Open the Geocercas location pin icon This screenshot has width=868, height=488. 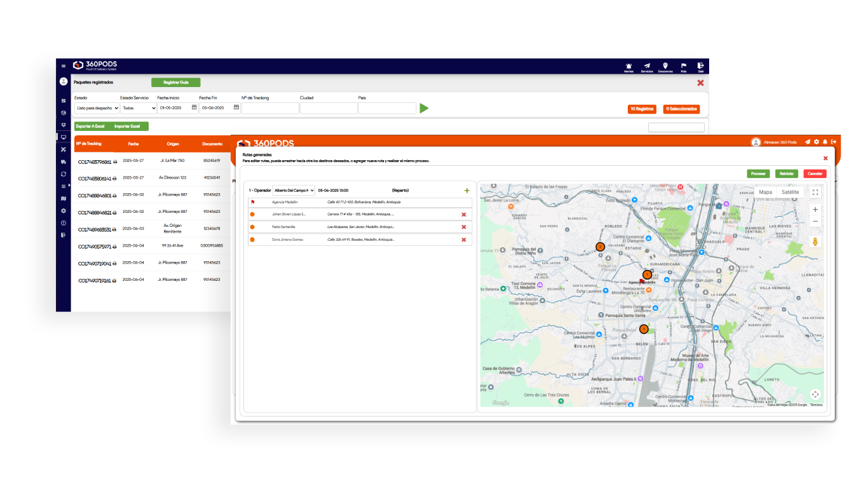point(665,66)
